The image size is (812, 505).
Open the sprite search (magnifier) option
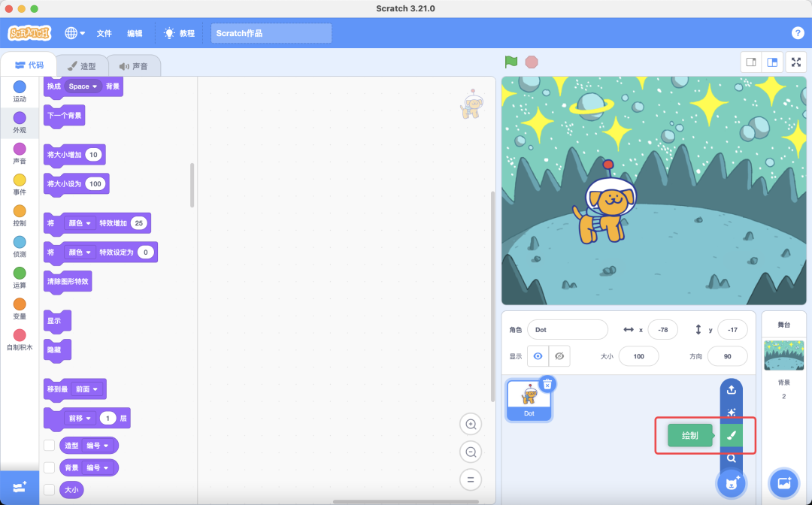coord(732,458)
